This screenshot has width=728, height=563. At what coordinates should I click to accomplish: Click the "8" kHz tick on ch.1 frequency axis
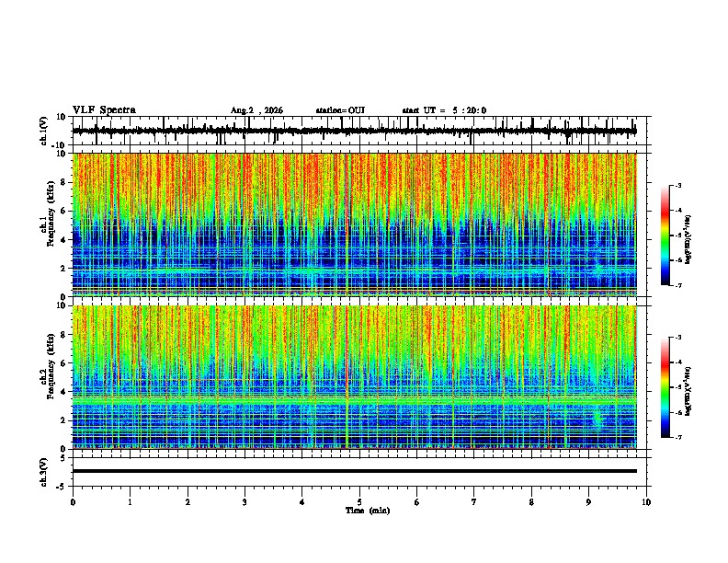(x=63, y=182)
